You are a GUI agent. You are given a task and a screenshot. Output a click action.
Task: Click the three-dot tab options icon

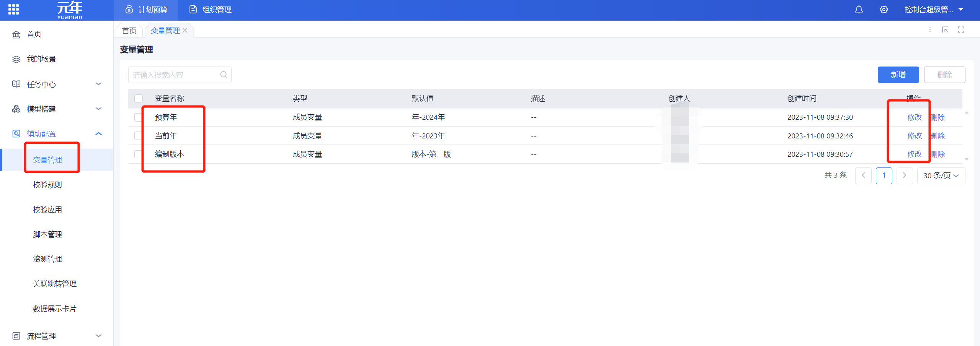930,30
